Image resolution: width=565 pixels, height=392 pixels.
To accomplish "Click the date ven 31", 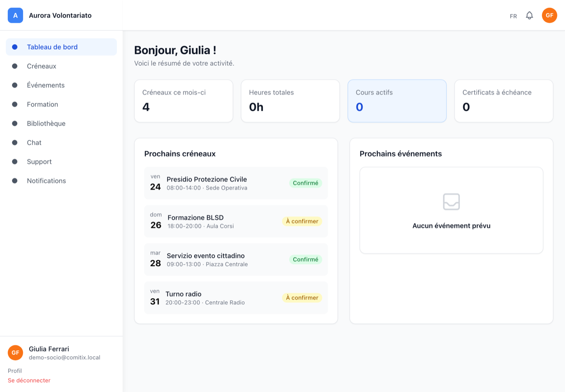I will (155, 298).
